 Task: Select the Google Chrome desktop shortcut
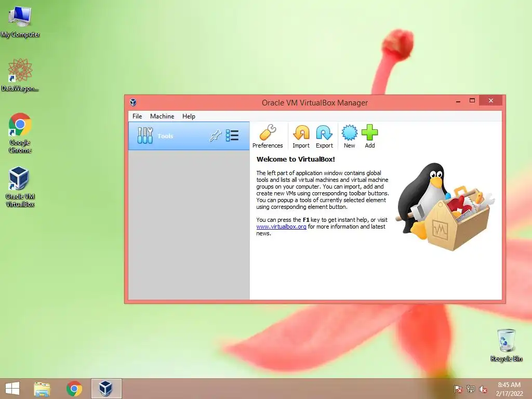pos(20,133)
